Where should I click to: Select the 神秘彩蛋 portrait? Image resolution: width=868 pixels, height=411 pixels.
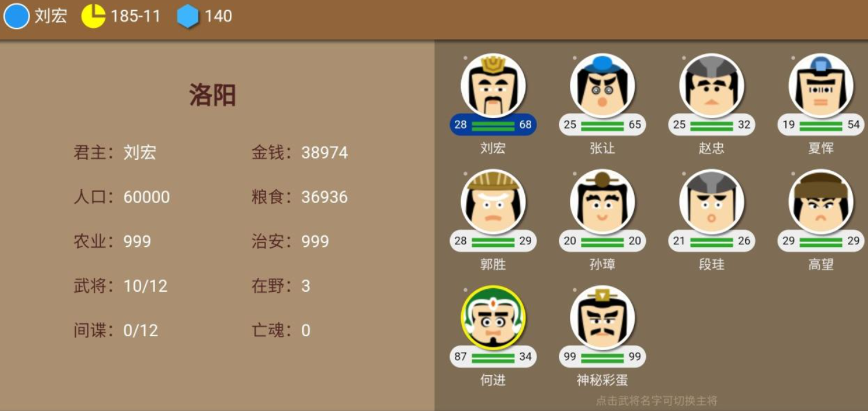coord(602,318)
